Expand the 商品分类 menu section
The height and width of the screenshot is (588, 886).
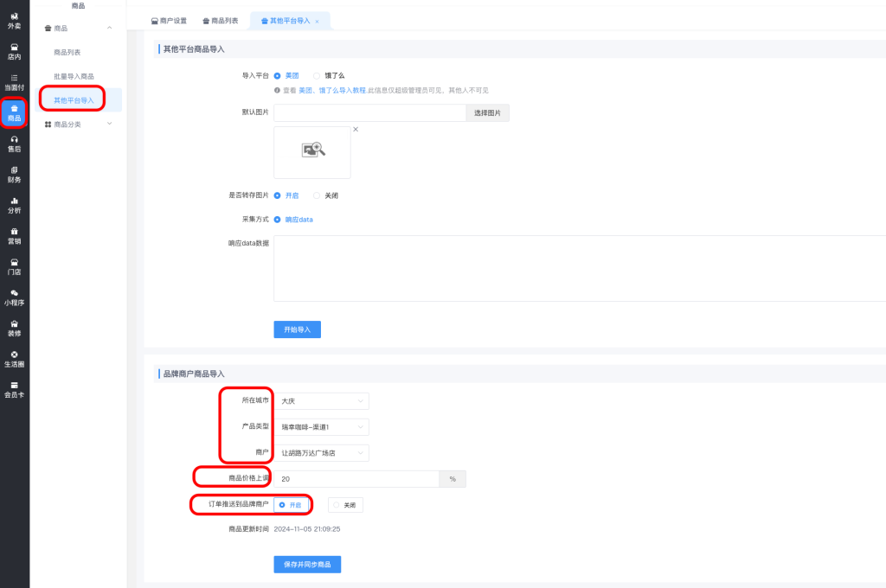point(79,125)
